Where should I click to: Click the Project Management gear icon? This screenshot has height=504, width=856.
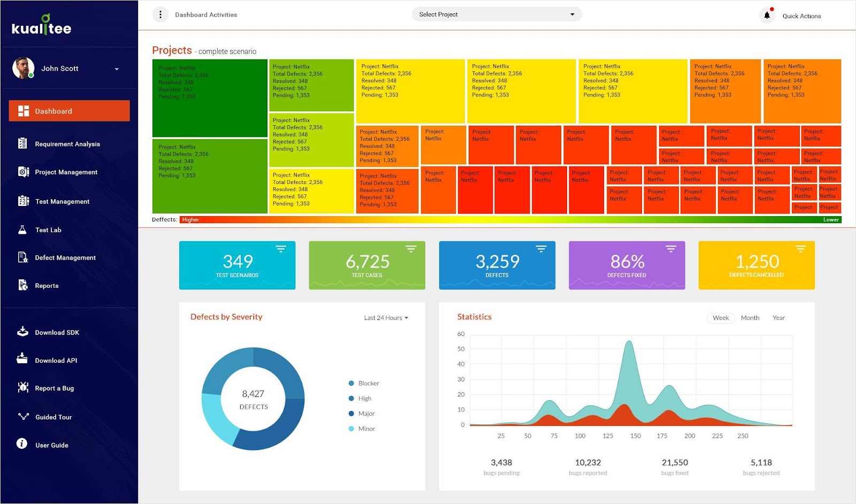coord(23,172)
